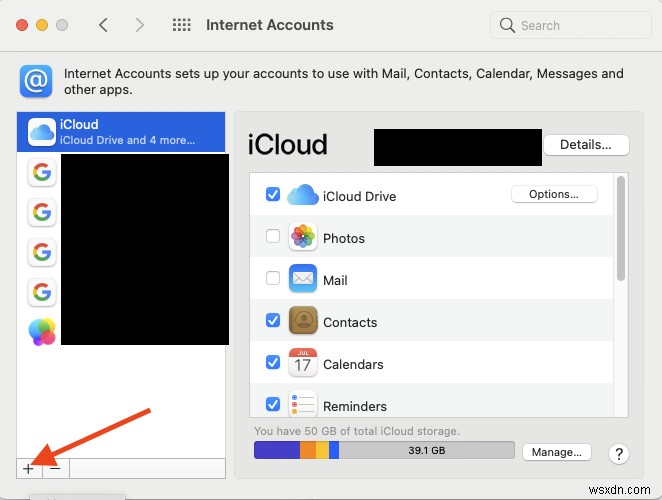This screenshot has width=662, height=500.
Task: Click Manage storage button
Action: tap(556, 452)
